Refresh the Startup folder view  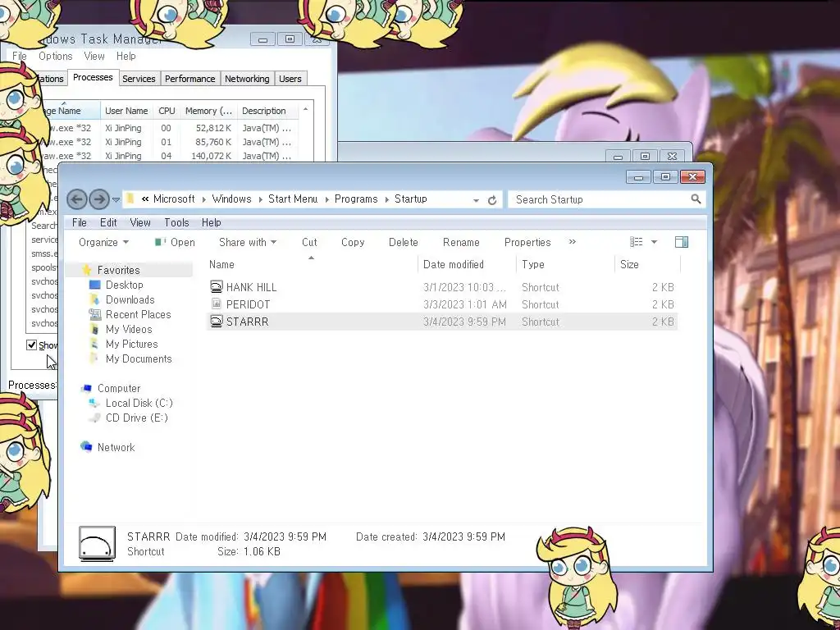[x=492, y=200]
